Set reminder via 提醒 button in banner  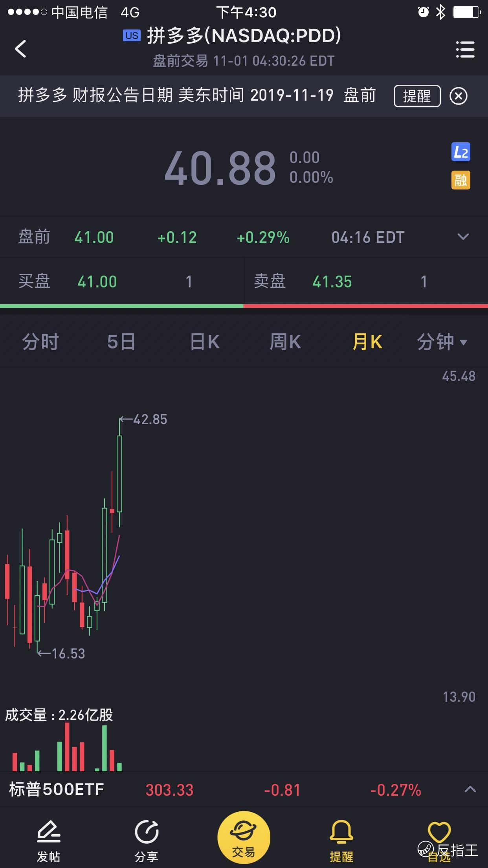(x=417, y=96)
